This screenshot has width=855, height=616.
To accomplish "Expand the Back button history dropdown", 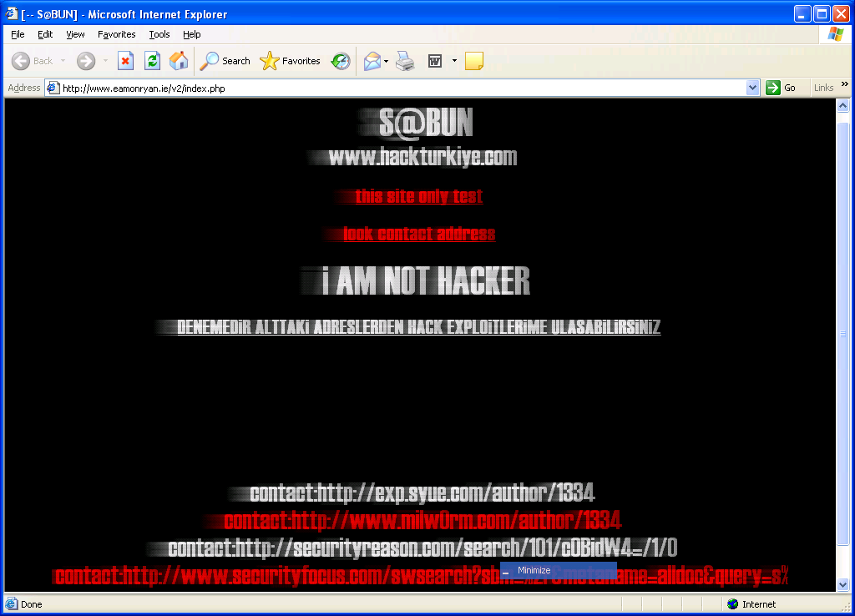I will tap(63, 61).
